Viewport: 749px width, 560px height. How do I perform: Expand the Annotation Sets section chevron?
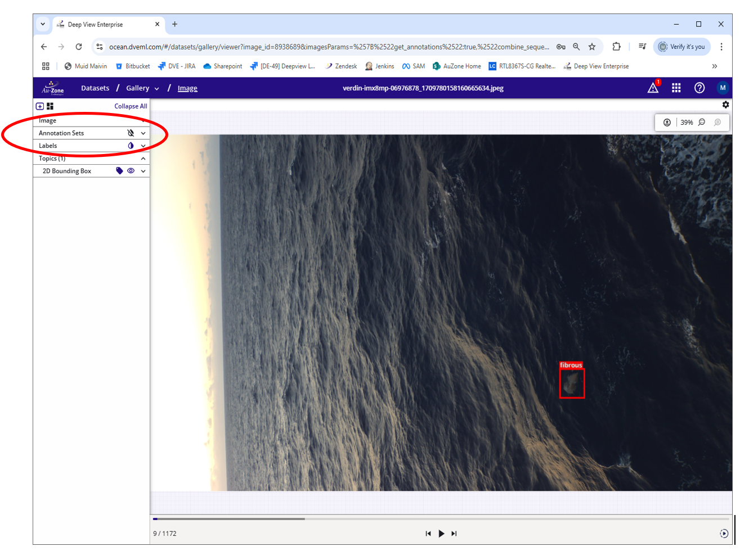pos(143,133)
